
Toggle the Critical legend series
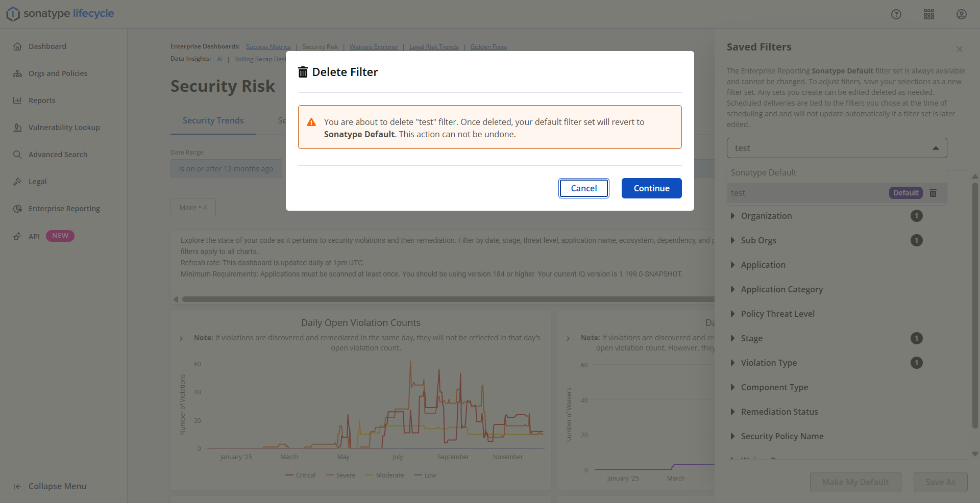300,475
